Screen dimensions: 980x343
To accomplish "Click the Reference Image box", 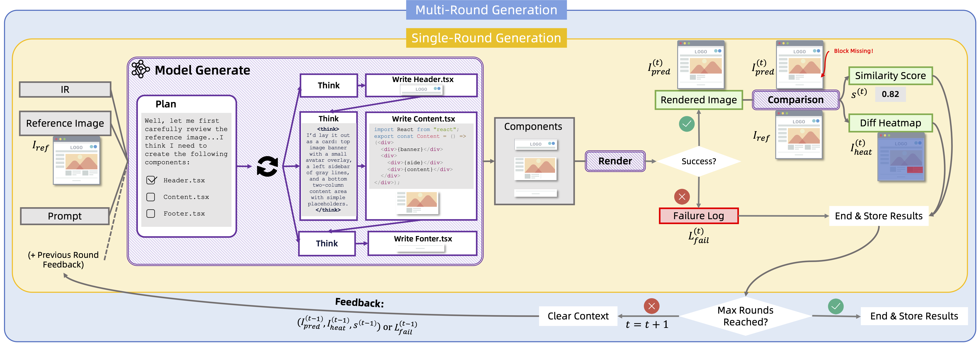I will click(x=65, y=123).
